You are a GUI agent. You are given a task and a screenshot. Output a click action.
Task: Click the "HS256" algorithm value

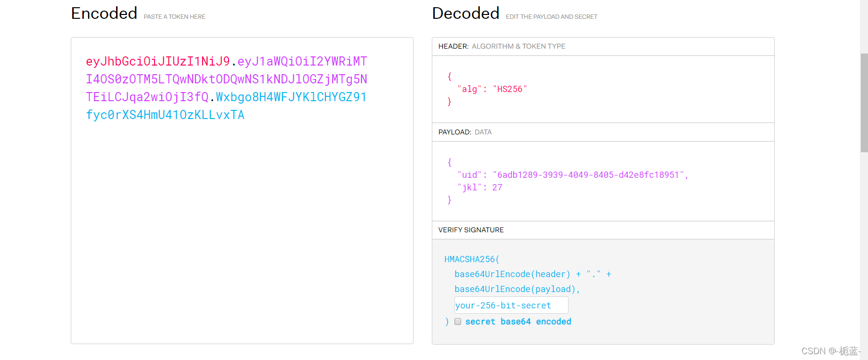510,89
